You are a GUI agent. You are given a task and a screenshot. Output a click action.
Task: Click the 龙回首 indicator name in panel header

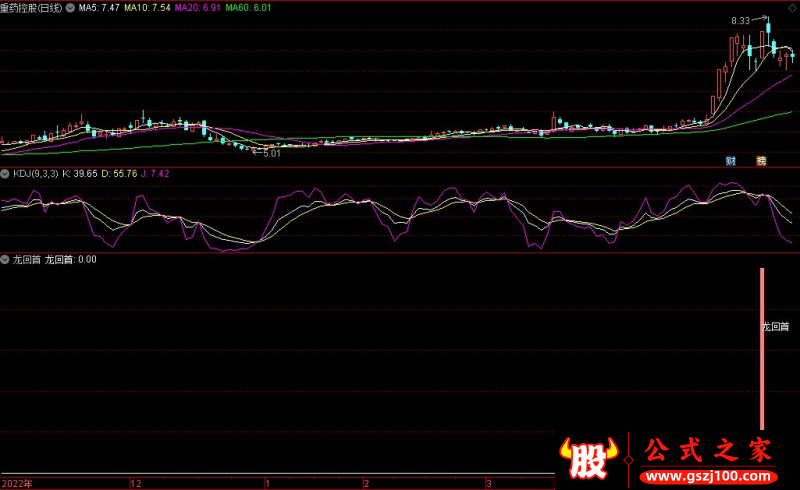[x=27, y=260]
